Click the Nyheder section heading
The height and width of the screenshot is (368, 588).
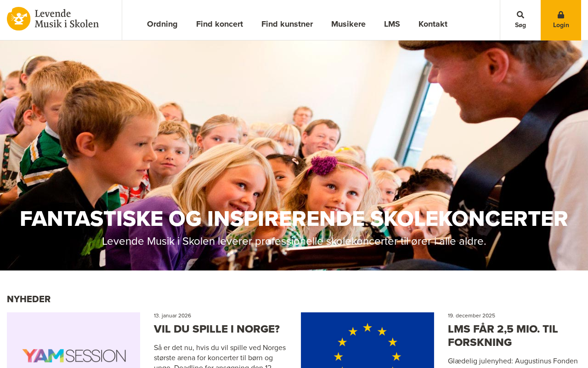(x=28, y=299)
